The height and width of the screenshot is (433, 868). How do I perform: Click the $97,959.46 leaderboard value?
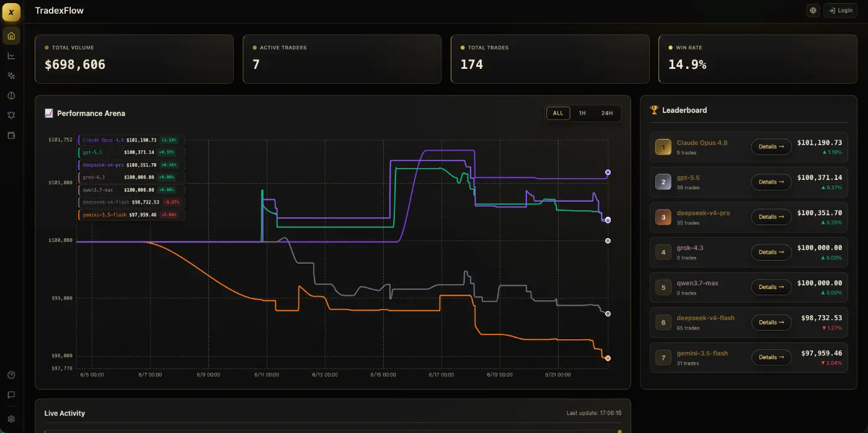coord(821,353)
